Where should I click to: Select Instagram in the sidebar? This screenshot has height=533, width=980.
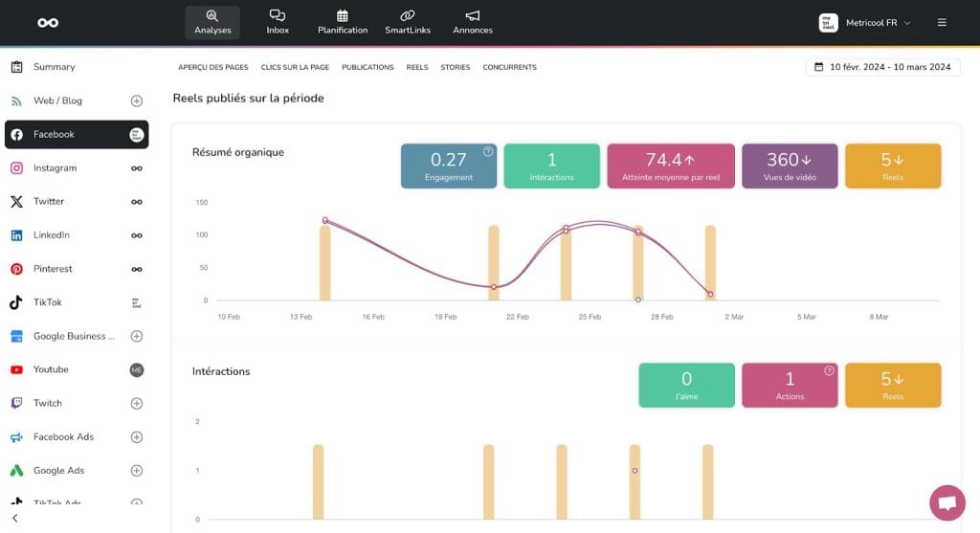tap(55, 168)
